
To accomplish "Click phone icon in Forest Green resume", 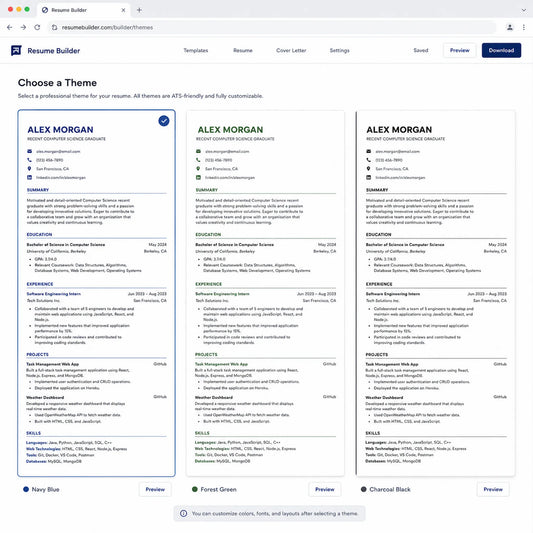I will (198, 160).
